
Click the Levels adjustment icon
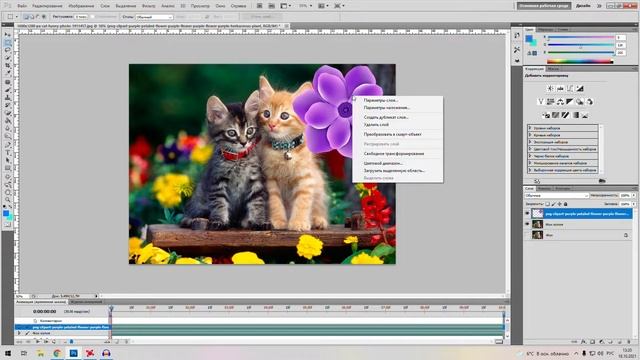[560, 88]
